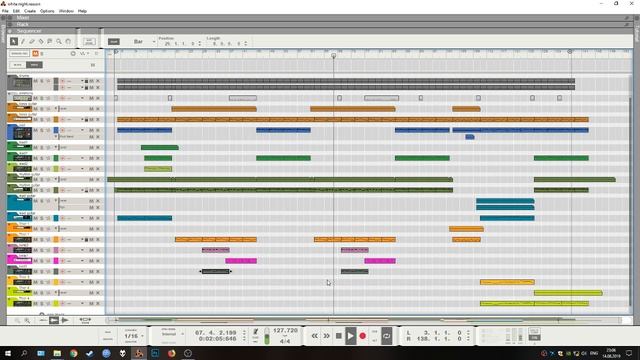The image size is (640, 360).
Task: Solo the magenta instrument track
Action: tap(42, 261)
